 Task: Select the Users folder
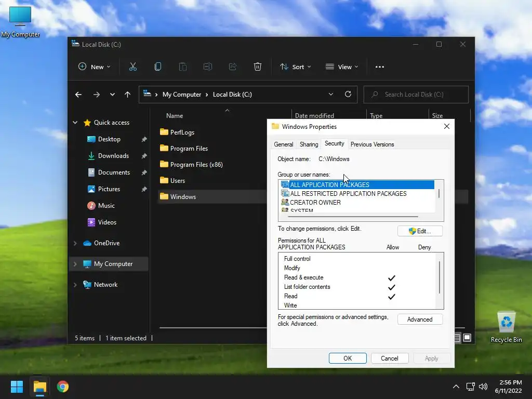[x=178, y=180]
